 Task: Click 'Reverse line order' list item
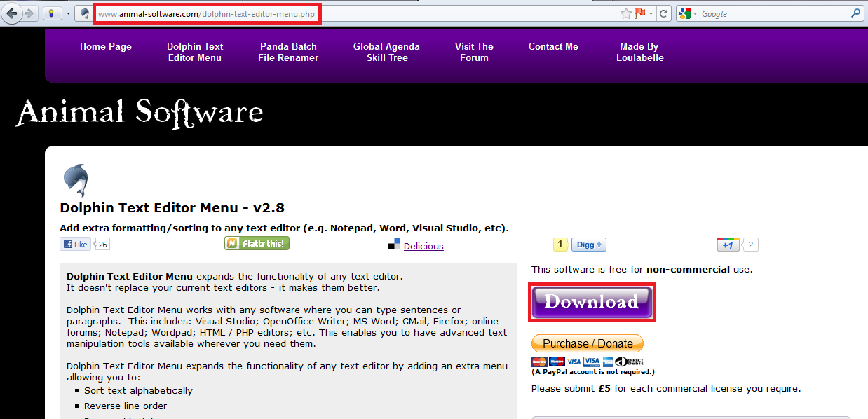[x=126, y=406]
